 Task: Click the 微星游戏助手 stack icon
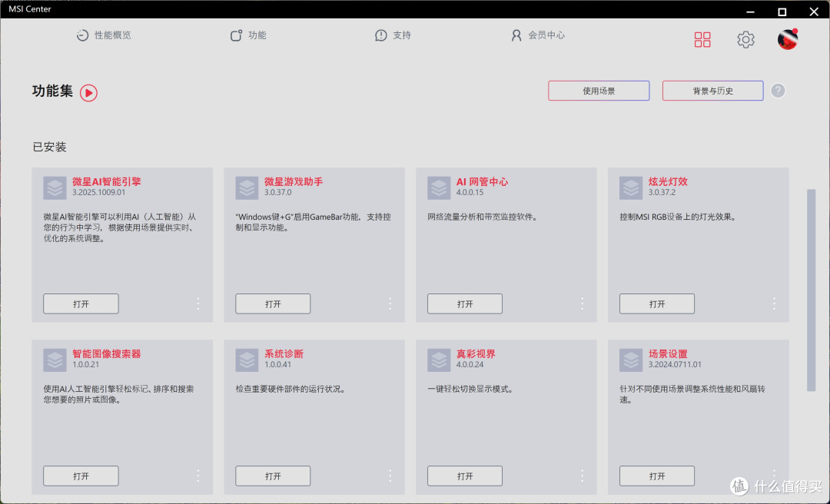tap(247, 188)
